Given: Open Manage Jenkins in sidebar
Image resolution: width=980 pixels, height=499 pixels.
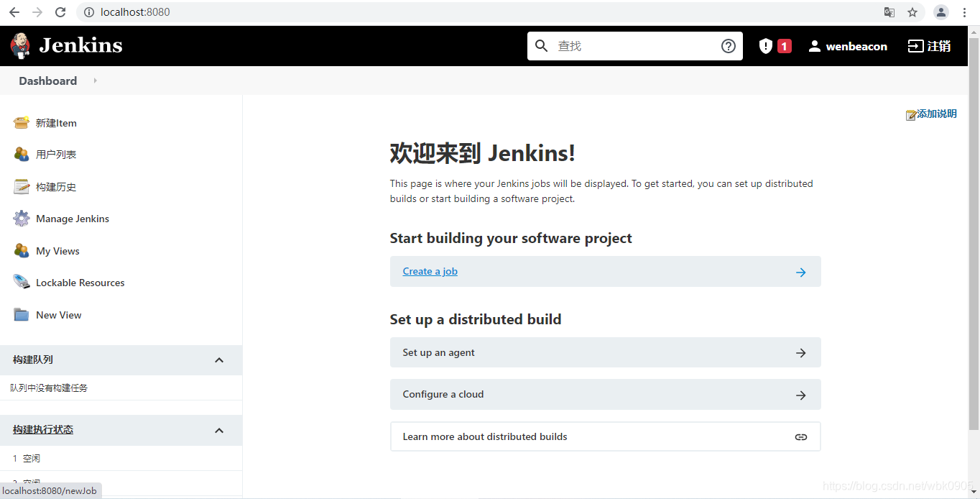Looking at the screenshot, I should [73, 219].
